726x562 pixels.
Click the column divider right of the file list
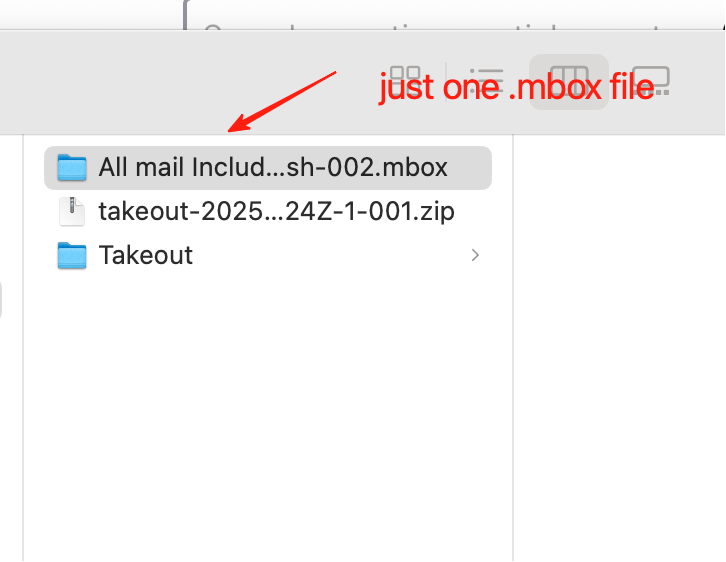click(x=513, y=350)
